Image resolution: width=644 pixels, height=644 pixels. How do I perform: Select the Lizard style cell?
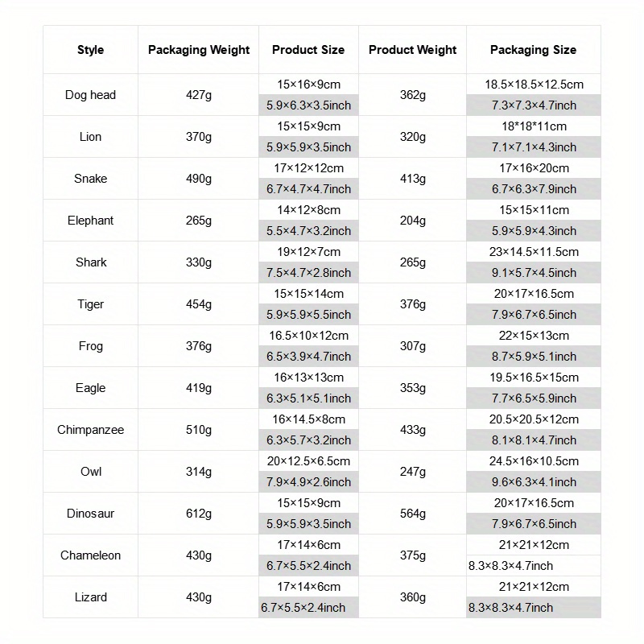(x=90, y=597)
